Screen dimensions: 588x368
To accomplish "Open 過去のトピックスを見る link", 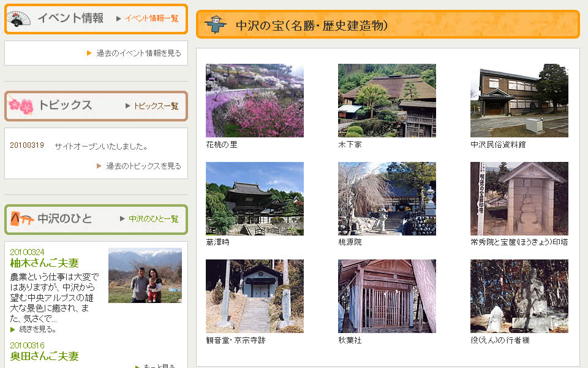I will (143, 166).
